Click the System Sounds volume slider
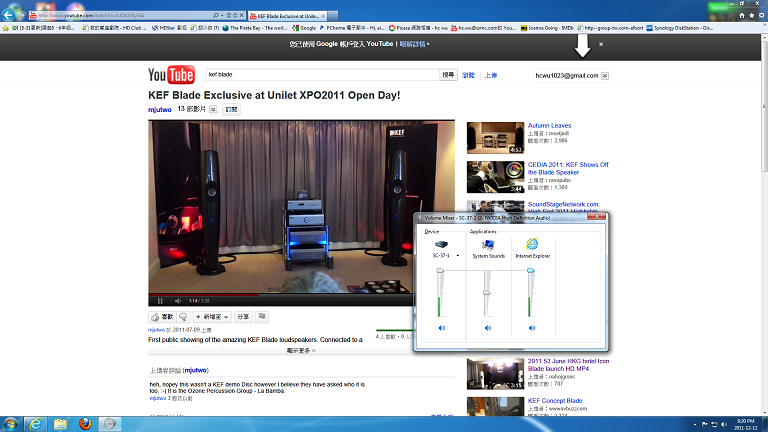The height and width of the screenshot is (432, 768). (x=488, y=292)
